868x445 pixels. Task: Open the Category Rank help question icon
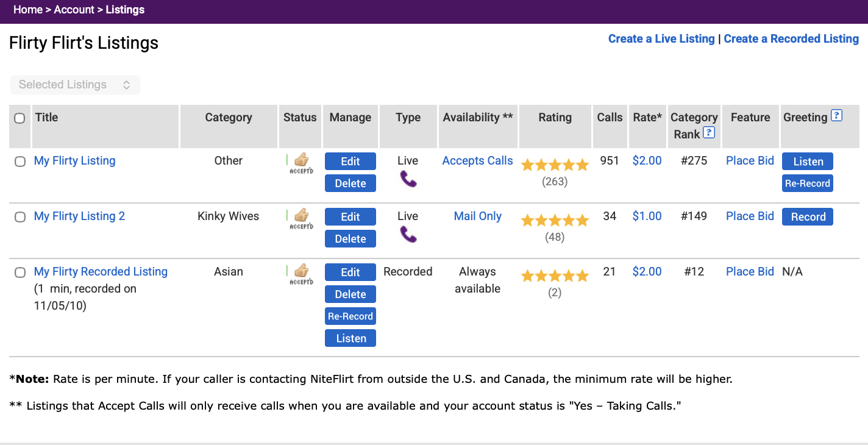(708, 132)
